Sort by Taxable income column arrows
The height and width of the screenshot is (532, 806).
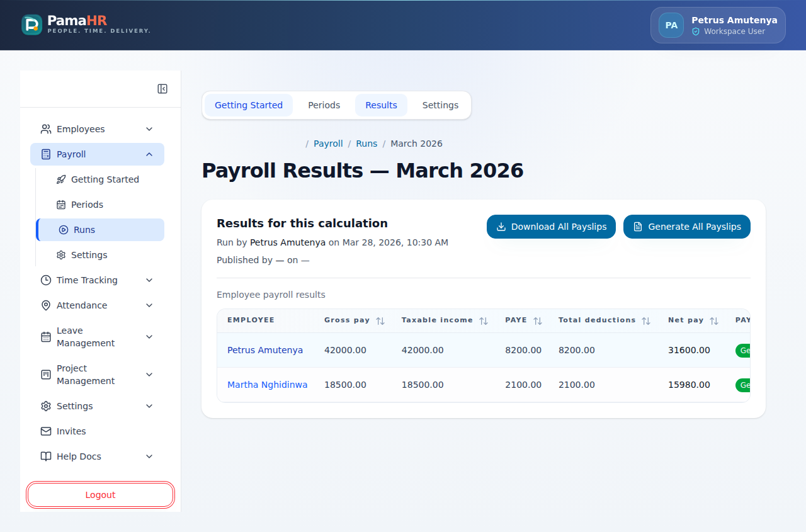(484, 321)
